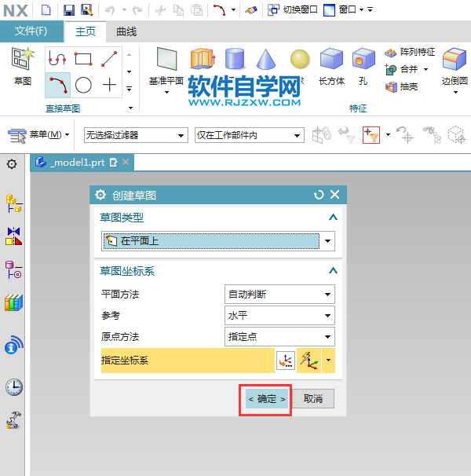Click the inferred coordinate system icon
Screen dimensions: 471x476
(x=309, y=361)
